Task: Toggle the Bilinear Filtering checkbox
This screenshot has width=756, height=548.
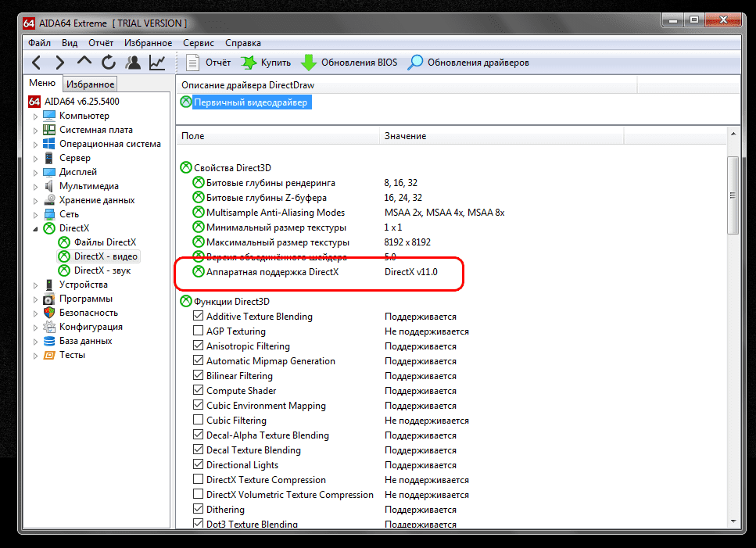Action: (x=198, y=375)
